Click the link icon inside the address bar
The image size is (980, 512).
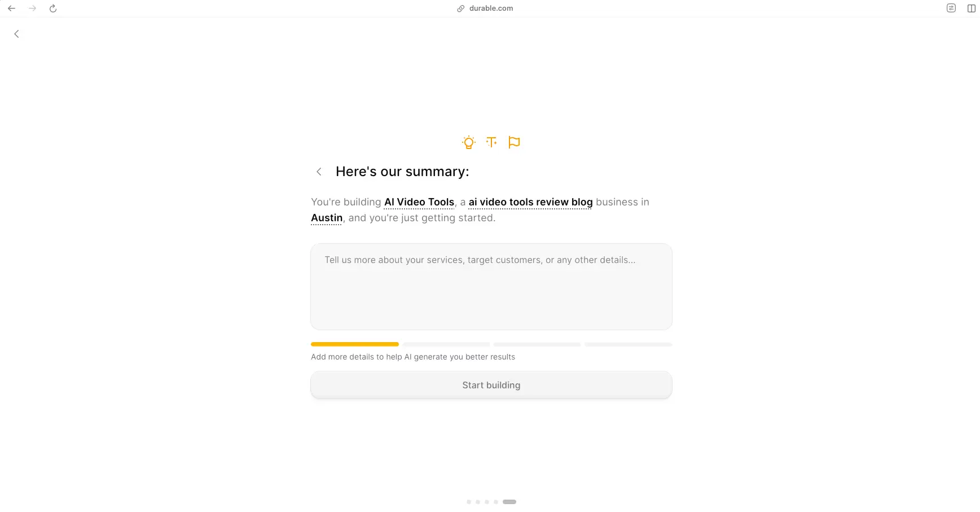click(x=461, y=8)
